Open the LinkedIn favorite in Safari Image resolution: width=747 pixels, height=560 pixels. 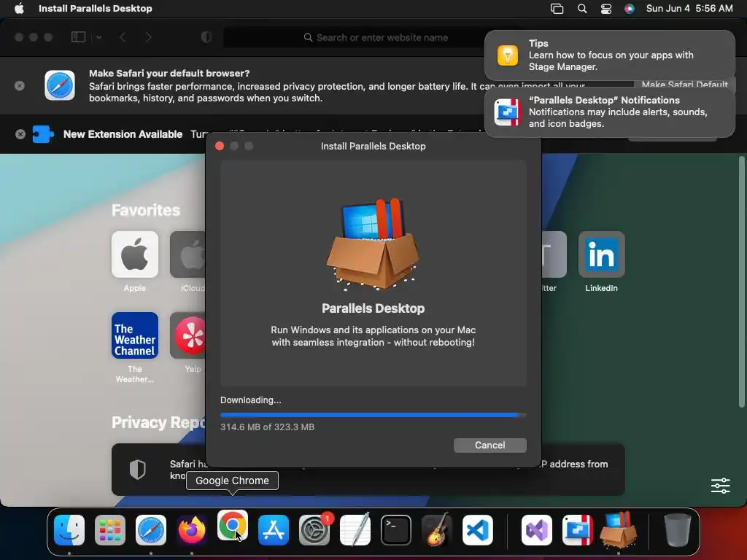click(601, 254)
